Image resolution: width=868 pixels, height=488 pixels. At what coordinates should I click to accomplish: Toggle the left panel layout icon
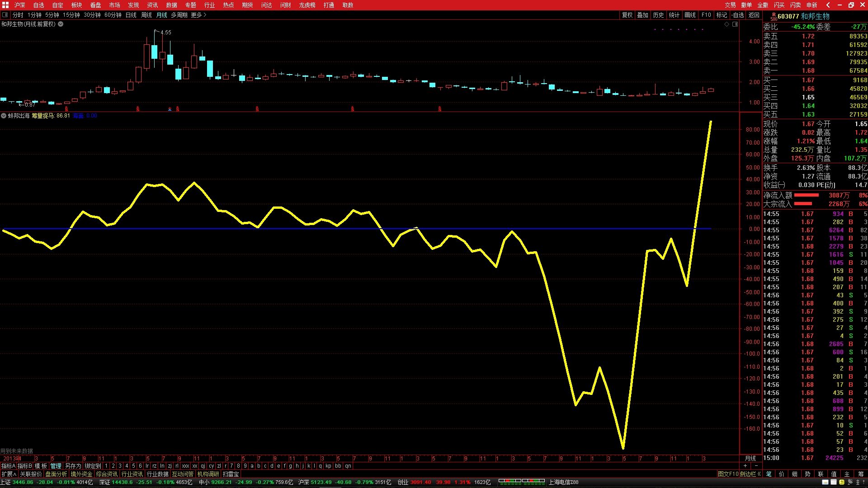click(x=5, y=15)
